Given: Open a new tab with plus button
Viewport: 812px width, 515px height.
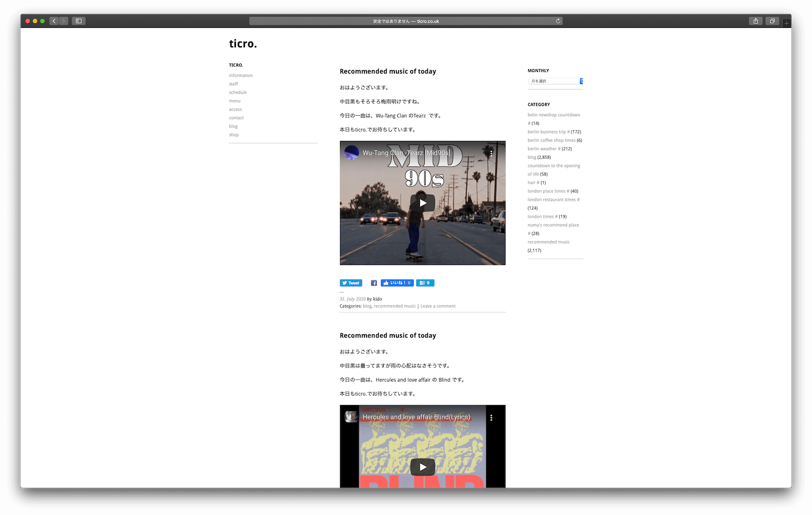Looking at the screenshot, I should pyautogui.click(x=786, y=23).
